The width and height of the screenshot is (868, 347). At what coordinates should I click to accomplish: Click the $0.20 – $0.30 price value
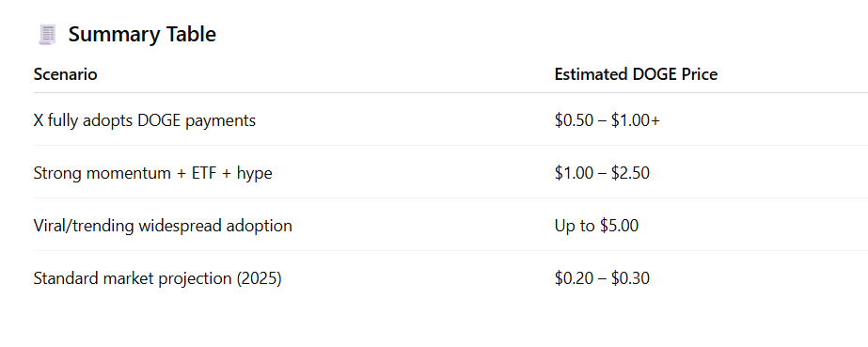[x=602, y=277]
